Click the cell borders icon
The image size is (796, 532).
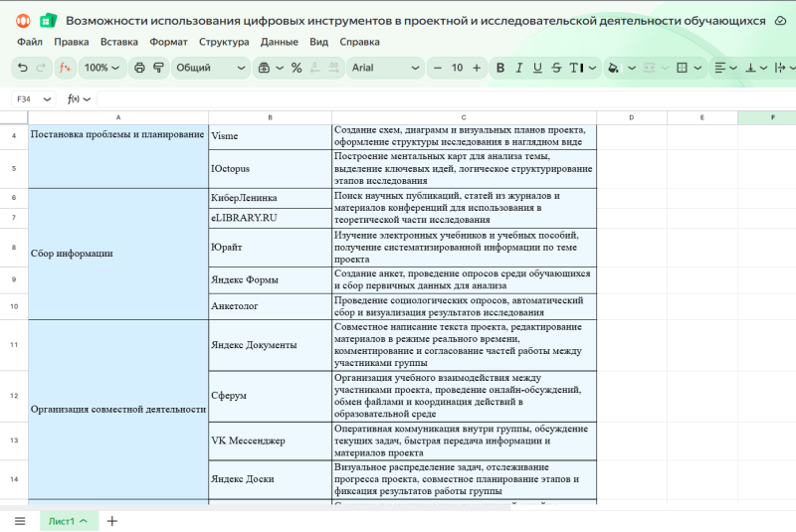682,68
